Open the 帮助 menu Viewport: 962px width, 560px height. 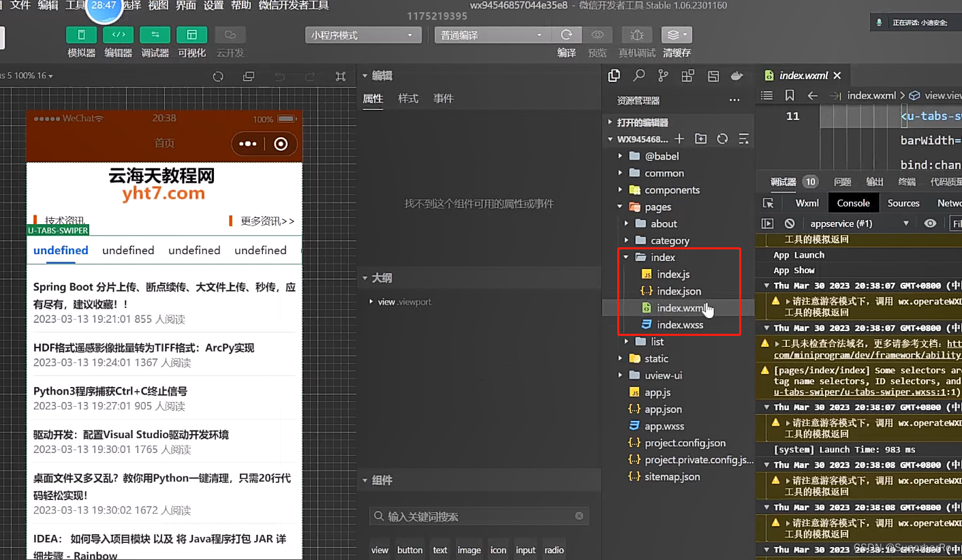coord(240,5)
